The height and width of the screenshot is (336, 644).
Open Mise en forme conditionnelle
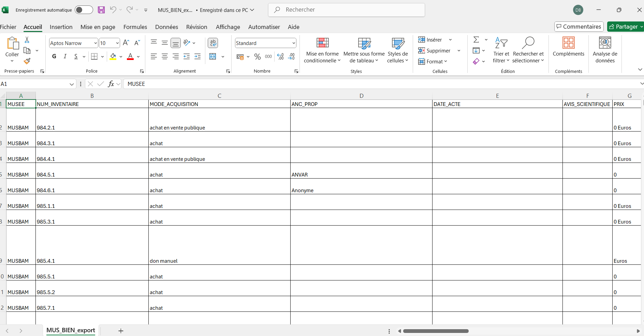(322, 50)
